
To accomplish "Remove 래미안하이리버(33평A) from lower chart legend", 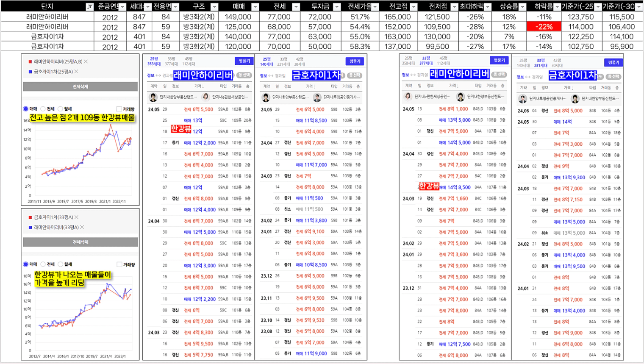I will [x=82, y=227].
